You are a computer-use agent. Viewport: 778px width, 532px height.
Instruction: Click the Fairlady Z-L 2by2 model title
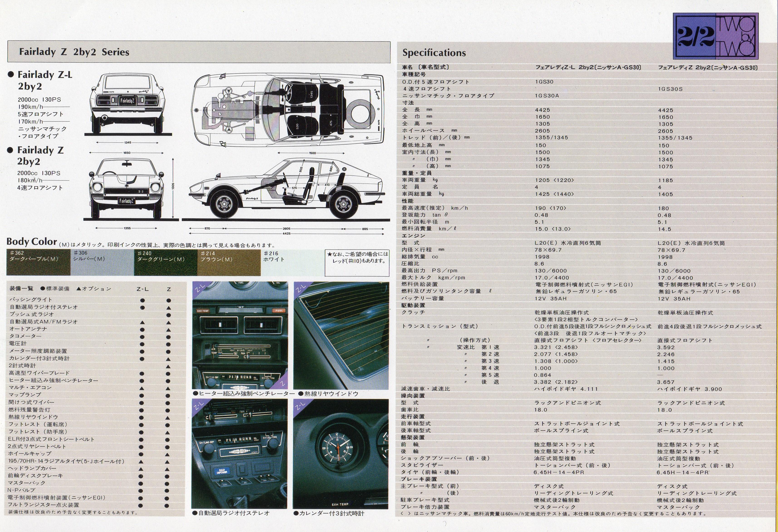click(x=45, y=80)
